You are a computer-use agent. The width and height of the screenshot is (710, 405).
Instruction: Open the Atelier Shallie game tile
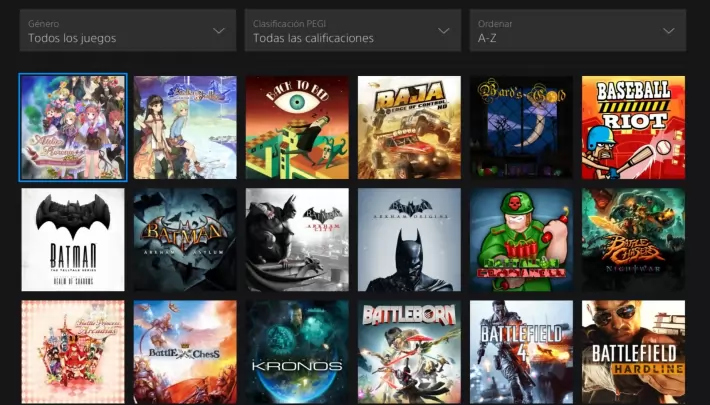pos(185,127)
